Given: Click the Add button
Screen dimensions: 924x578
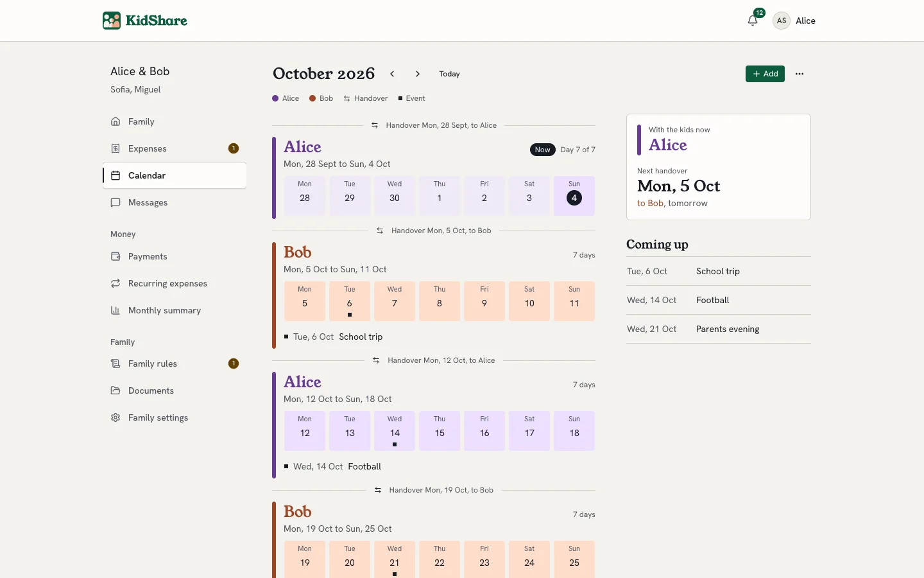Looking at the screenshot, I should [765, 74].
